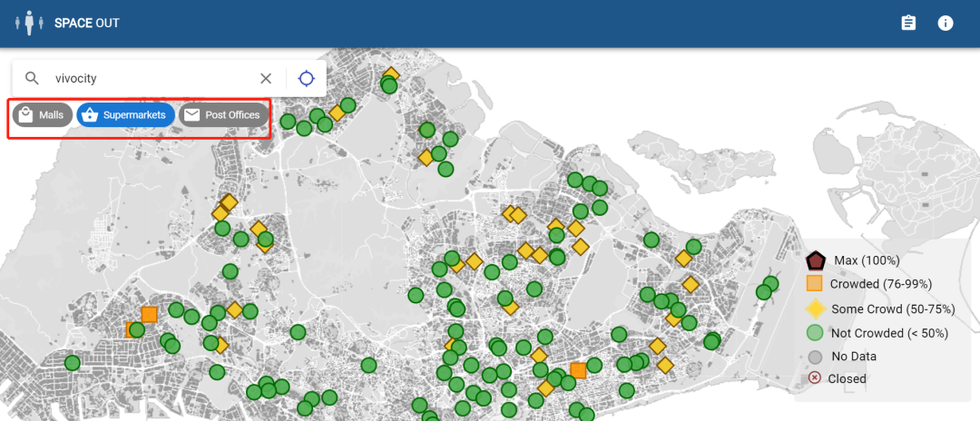Click the Some Crowd legend diamond
This screenshot has height=421, width=980.
click(x=815, y=308)
